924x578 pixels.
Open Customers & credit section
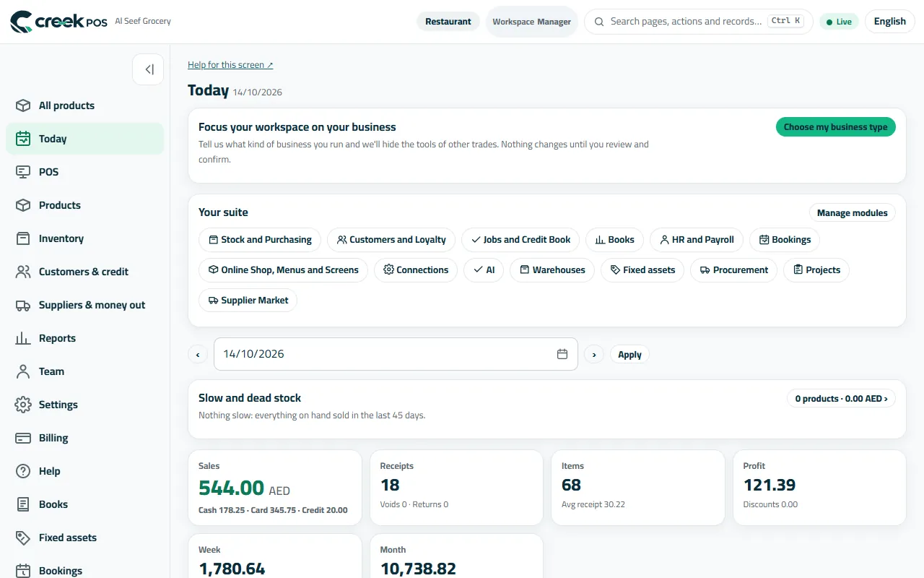coord(85,272)
